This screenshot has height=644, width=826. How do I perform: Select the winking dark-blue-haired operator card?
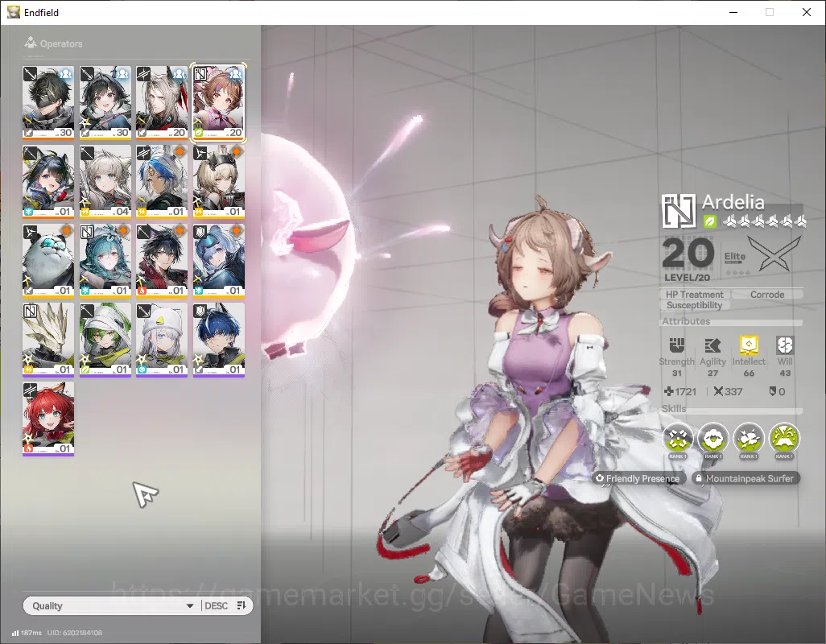click(48, 181)
